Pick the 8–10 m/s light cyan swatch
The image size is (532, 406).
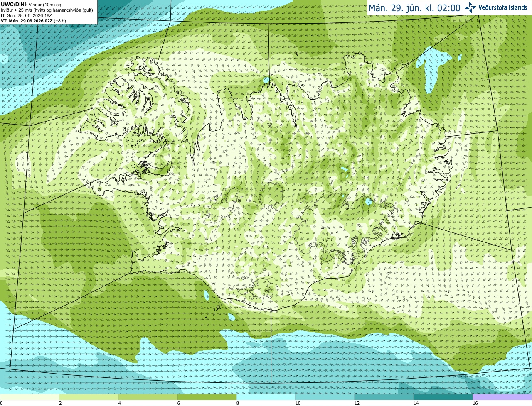point(266,397)
